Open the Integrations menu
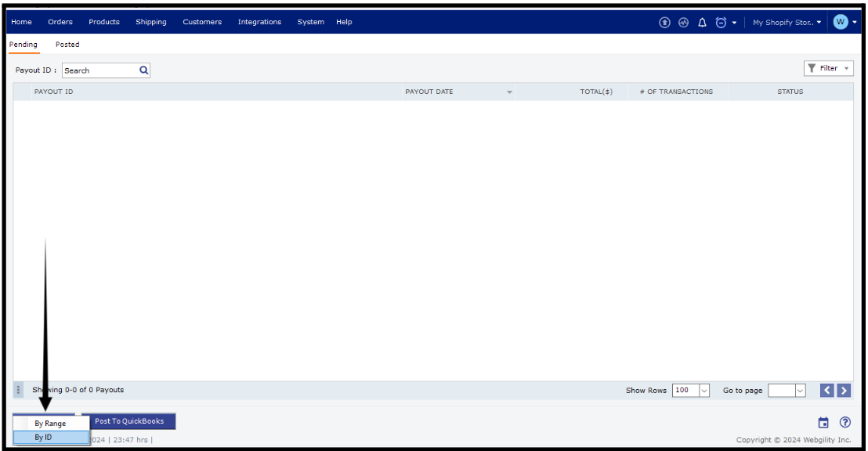 pyautogui.click(x=259, y=22)
